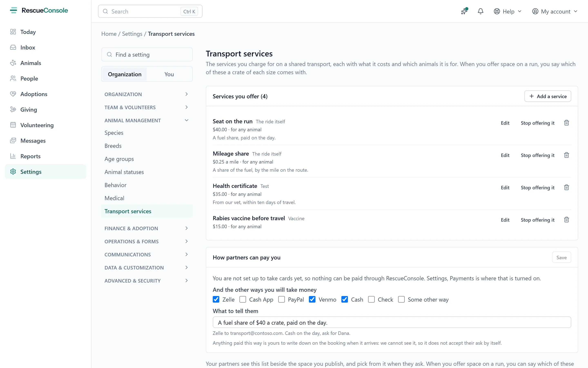Expand the ORGANIZATION settings section
The width and height of the screenshot is (588, 368).
(147, 94)
